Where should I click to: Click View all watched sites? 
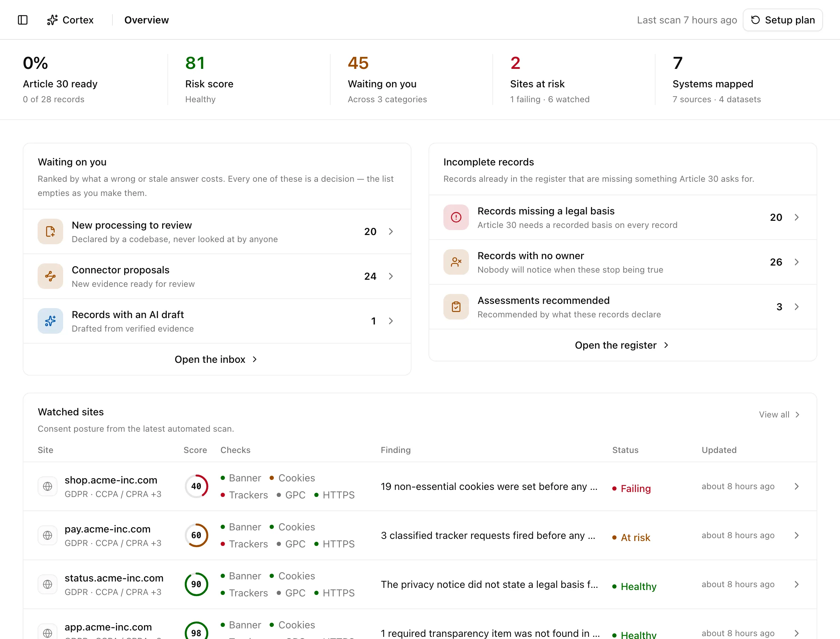click(779, 415)
